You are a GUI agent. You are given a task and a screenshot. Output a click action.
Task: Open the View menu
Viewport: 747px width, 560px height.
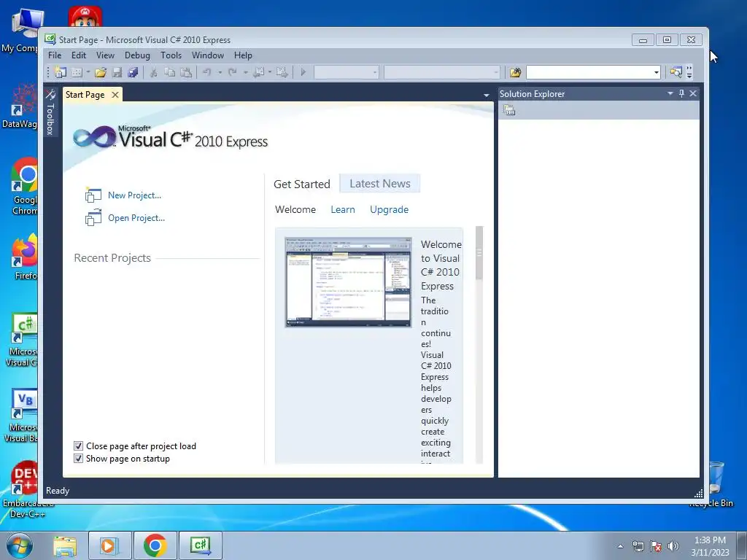pos(105,55)
